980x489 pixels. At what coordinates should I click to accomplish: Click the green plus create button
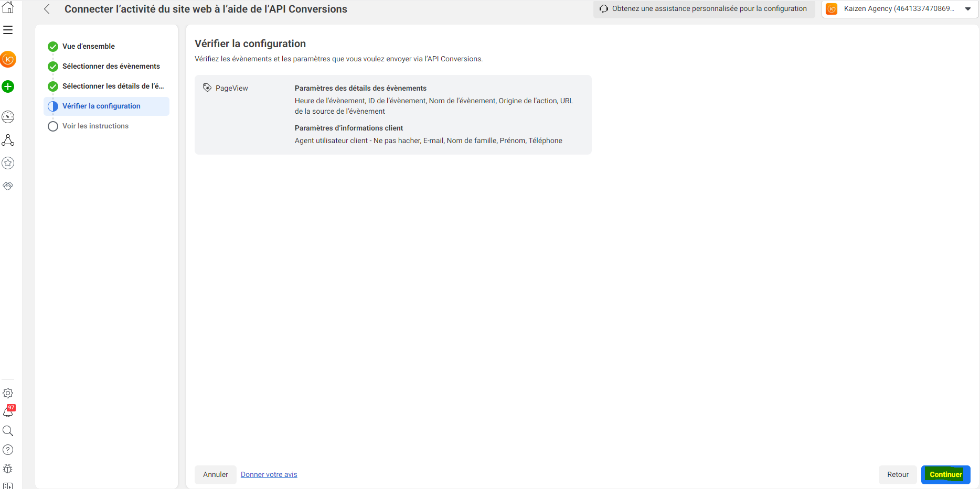pyautogui.click(x=8, y=86)
